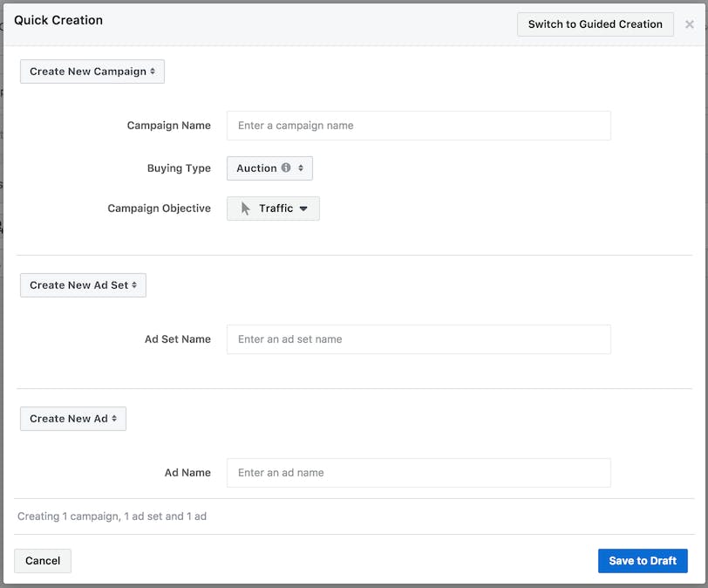Click the info icon beside Auction

[x=286, y=168]
